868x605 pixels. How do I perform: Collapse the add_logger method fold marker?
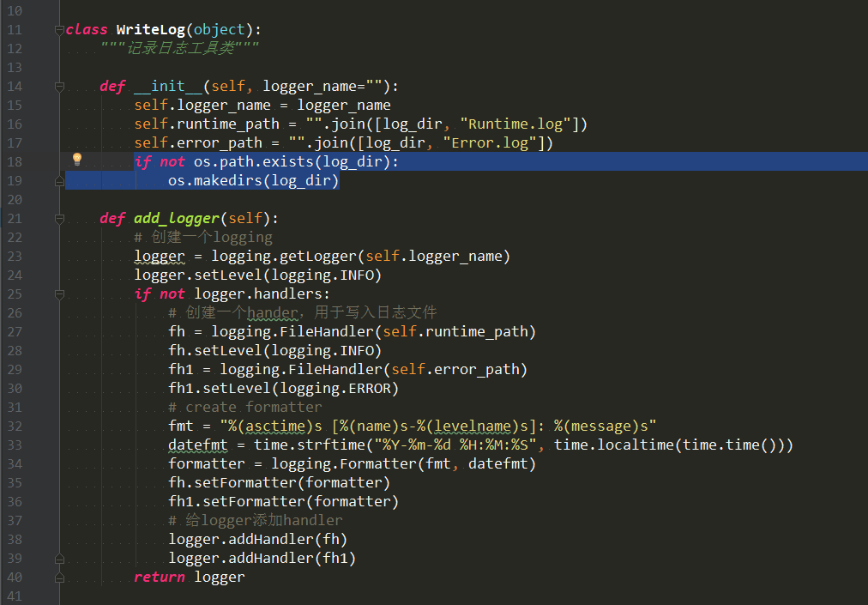pyautogui.click(x=59, y=220)
